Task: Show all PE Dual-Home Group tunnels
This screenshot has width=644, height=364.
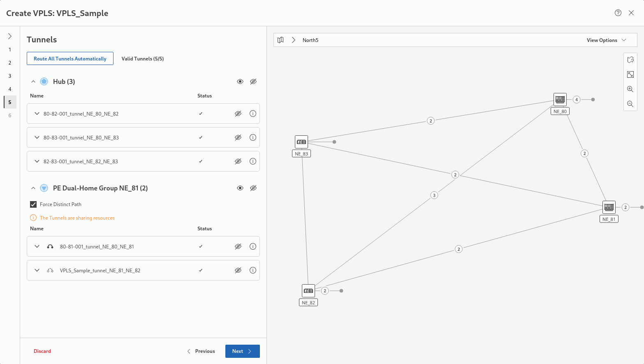Action: pyautogui.click(x=240, y=188)
